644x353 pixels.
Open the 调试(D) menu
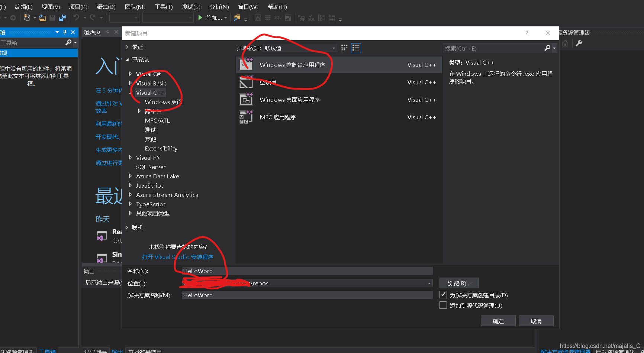coord(106,7)
